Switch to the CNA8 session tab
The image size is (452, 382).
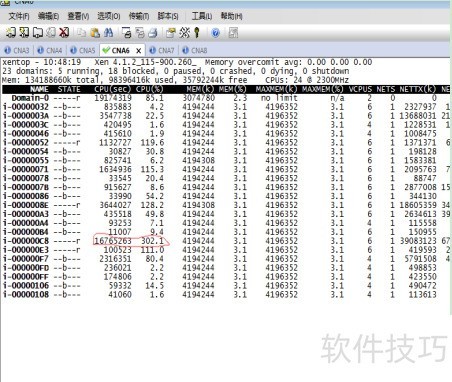pyautogui.click(x=195, y=50)
